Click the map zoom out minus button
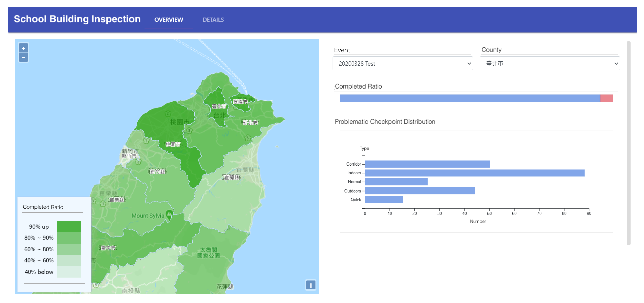 click(x=23, y=58)
